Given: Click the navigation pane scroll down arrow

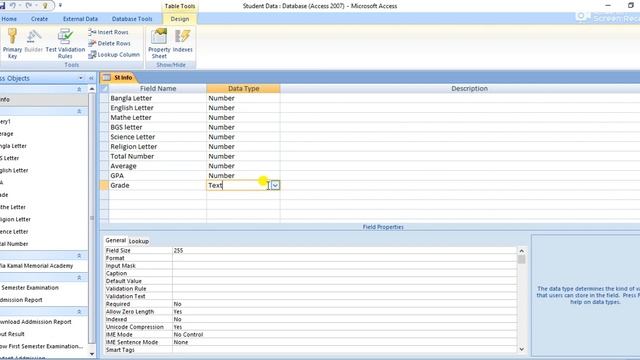Looking at the screenshot, I should 92,354.
